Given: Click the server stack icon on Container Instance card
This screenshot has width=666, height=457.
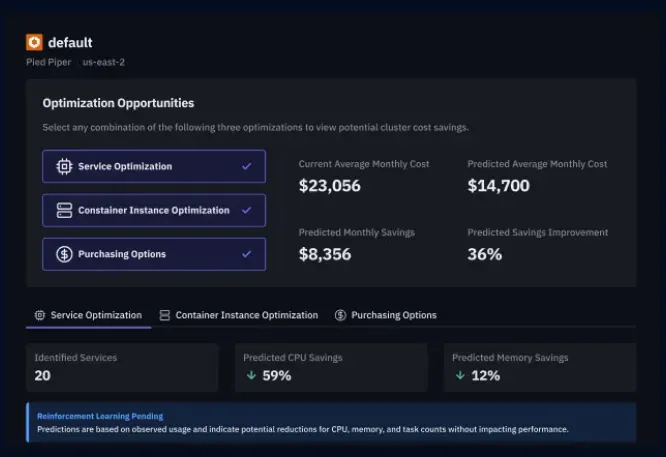Looking at the screenshot, I should pyautogui.click(x=64, y=210).
